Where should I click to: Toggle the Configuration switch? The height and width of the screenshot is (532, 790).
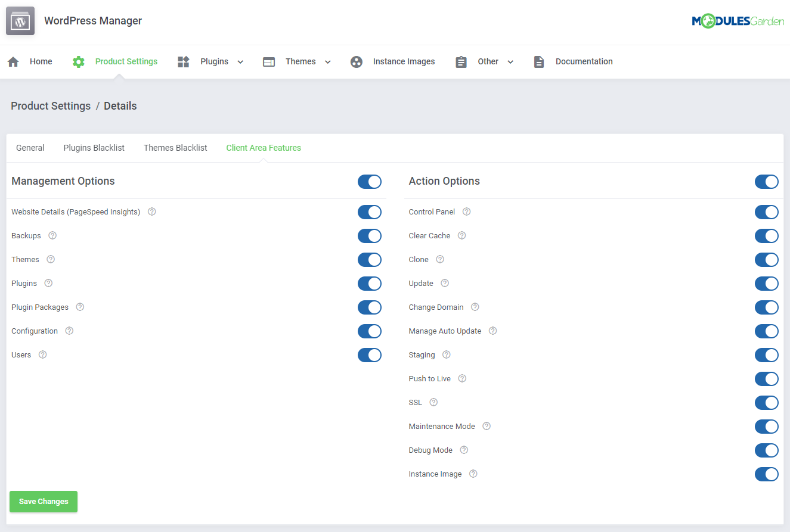(x=370, y=331)
